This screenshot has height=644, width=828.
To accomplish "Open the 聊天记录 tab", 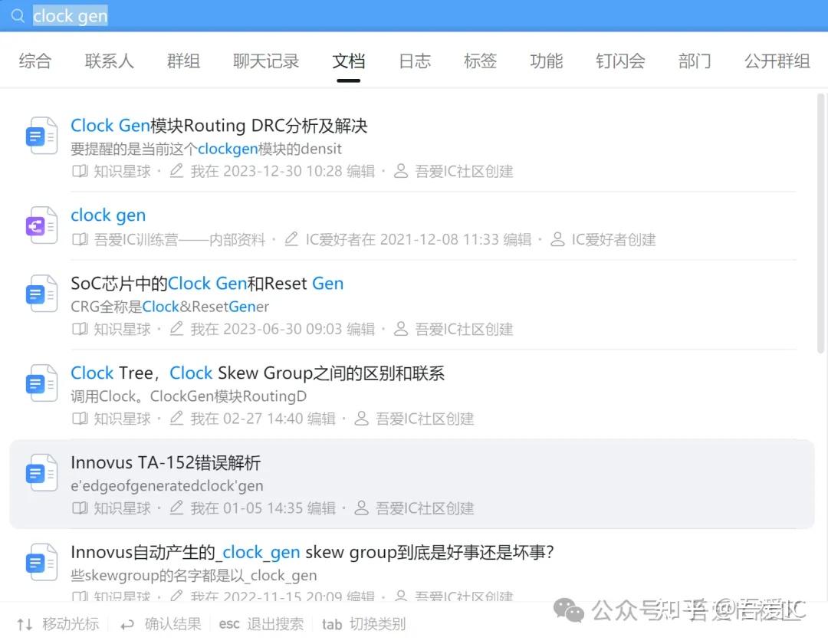I will (266, 61).
